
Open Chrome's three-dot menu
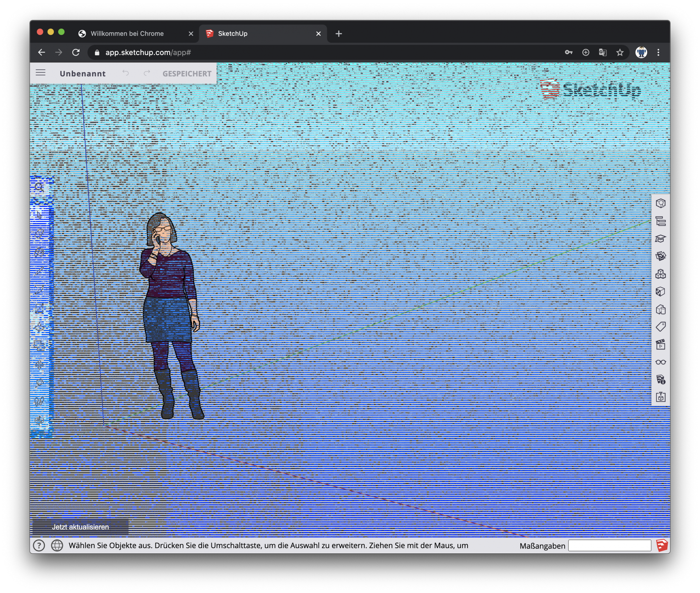pos(658,53)
